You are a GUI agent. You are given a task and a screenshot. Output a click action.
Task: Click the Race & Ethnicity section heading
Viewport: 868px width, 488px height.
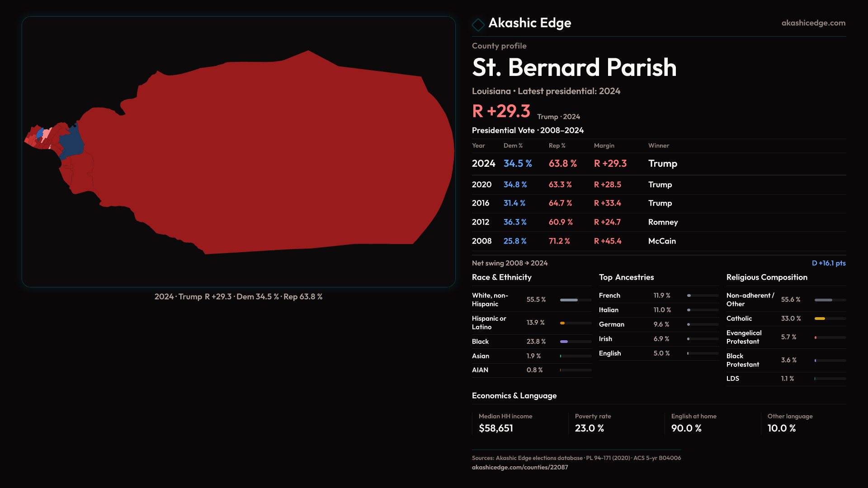tap(501, 277)
